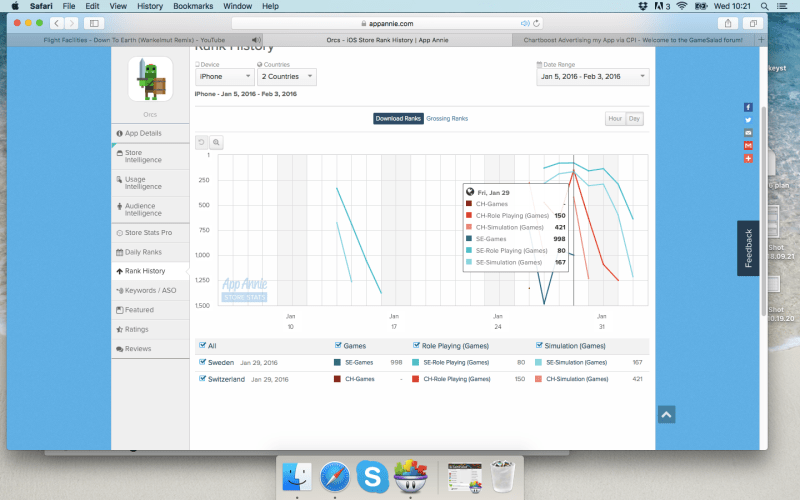This screenshot has height=500, width=800.
Task: Expand the iPhone device dropdown
Action: pyautogui.click(x=224, y=77)
